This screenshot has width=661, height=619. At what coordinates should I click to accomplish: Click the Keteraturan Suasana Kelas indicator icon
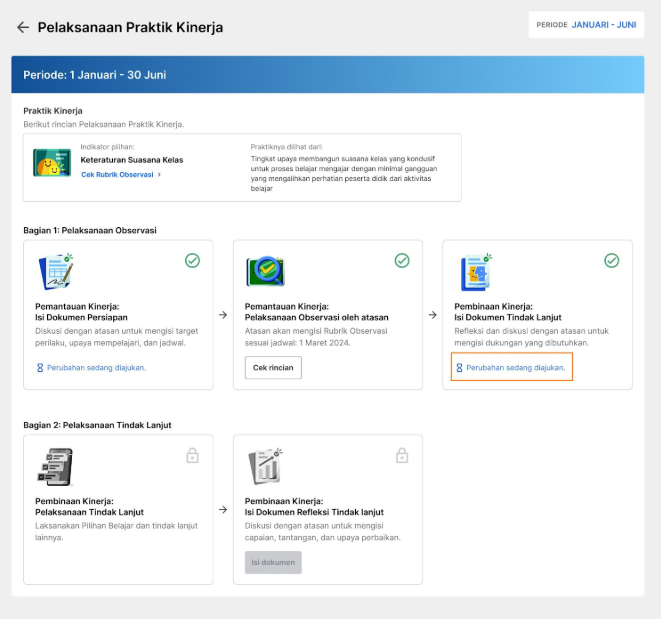pyautogui.click(x=52, y=164)
